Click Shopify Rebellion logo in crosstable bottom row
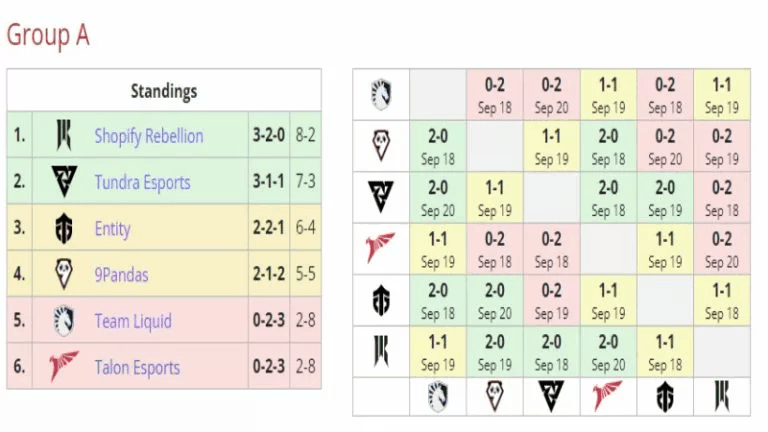 [721, 396]
